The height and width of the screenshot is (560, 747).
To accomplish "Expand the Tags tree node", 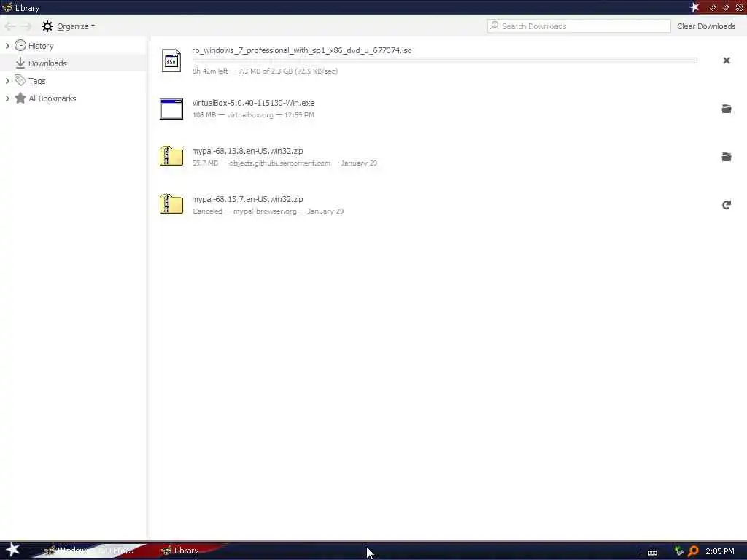I will tap(7, 81).
